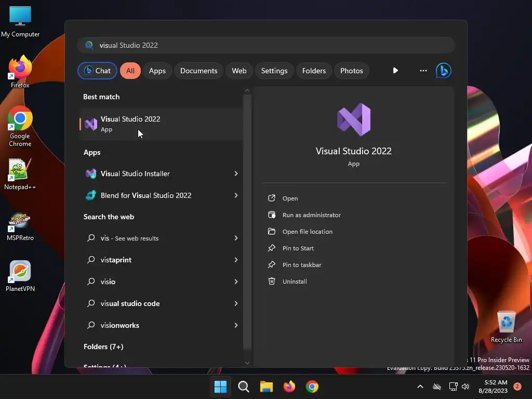Viewport: 532px width, 399px height.
Task: Choose Open file location
Action: 308,231
